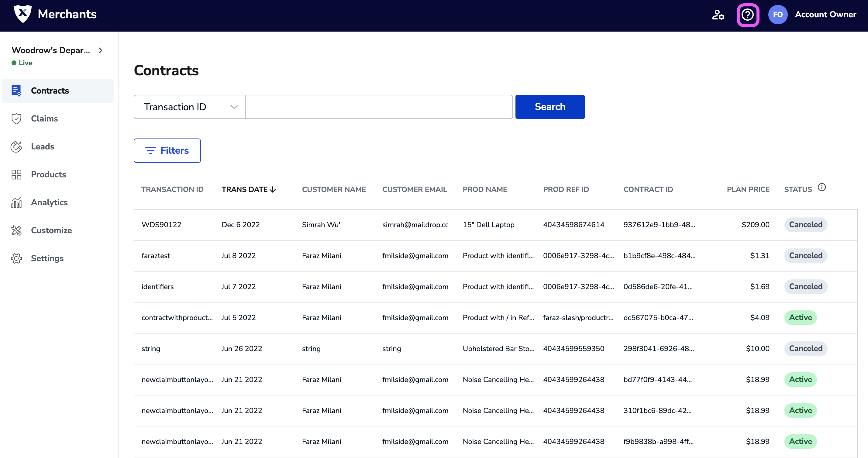Viewport: 868px width, 458px height.
Task: Go to Contracts in the sidebar
Action: (50, 91)
